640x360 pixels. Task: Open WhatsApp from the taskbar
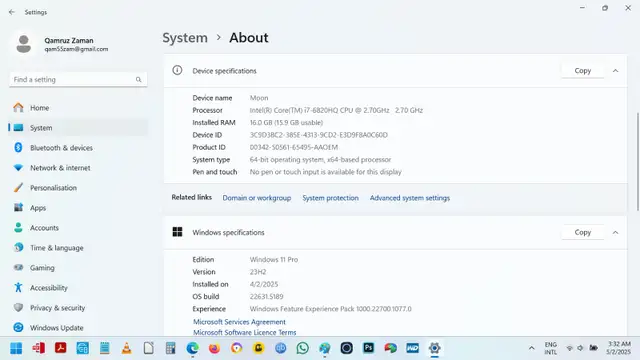(302, 348)
